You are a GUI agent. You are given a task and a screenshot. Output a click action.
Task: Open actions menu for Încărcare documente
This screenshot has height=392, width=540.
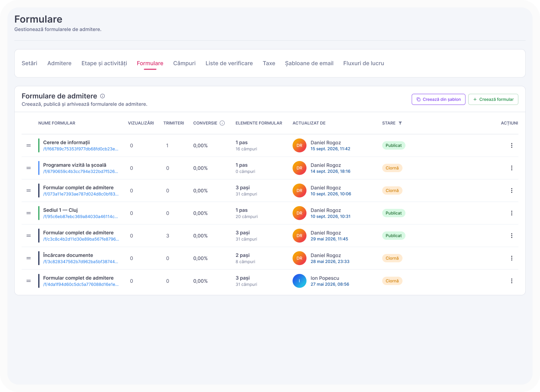[511, 258]
